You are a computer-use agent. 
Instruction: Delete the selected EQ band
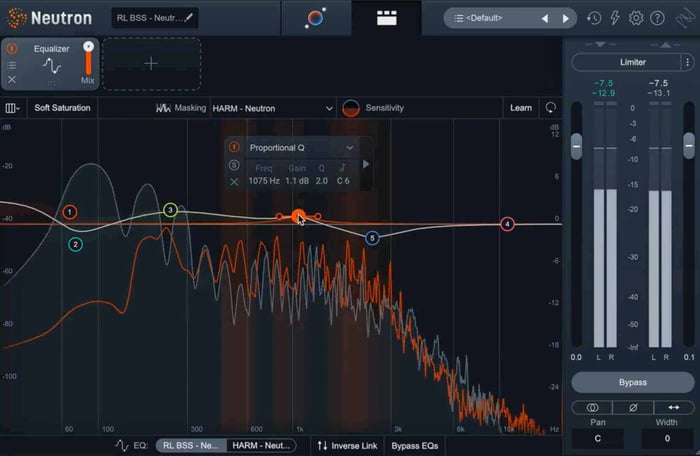(234, 182)
